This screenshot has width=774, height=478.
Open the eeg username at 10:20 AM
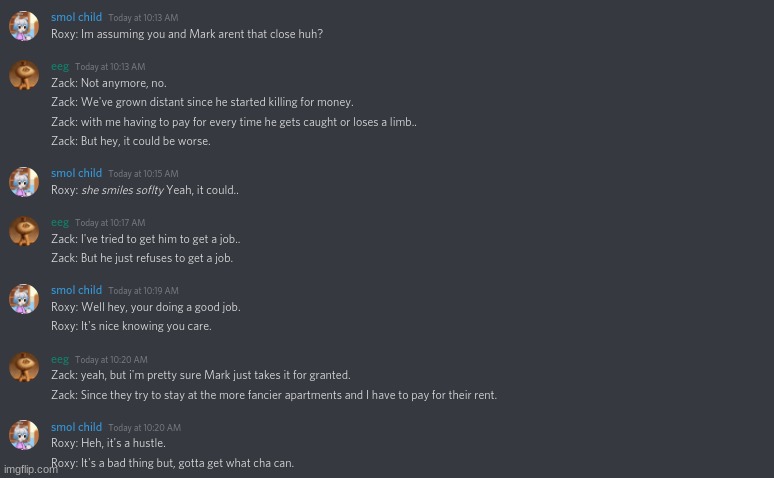pos(60,360)
